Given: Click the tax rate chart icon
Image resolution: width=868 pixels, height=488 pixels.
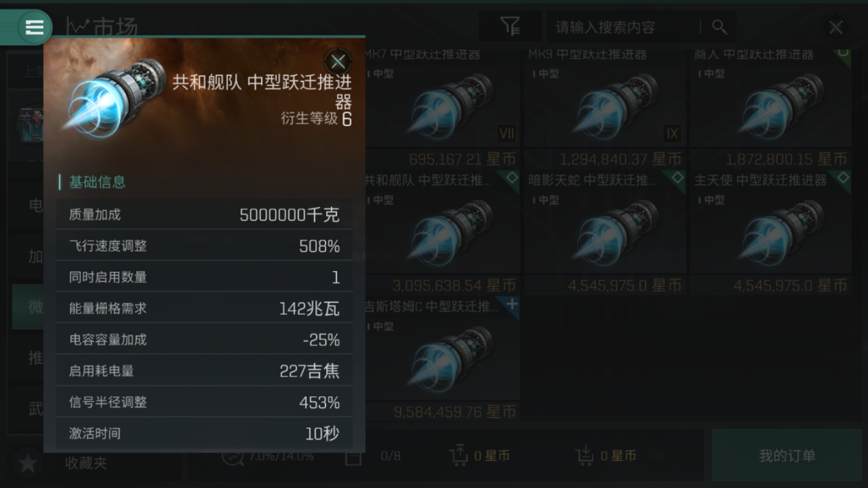Looking at the screenshot, I should (232, 456).
